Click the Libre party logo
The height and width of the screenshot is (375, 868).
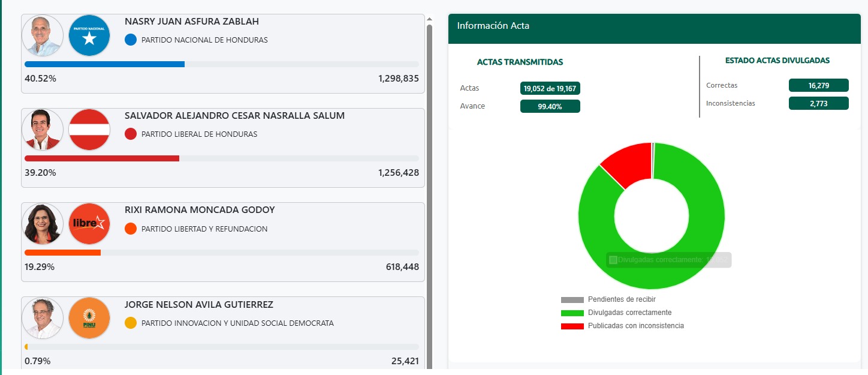click(x=89, y=224)
